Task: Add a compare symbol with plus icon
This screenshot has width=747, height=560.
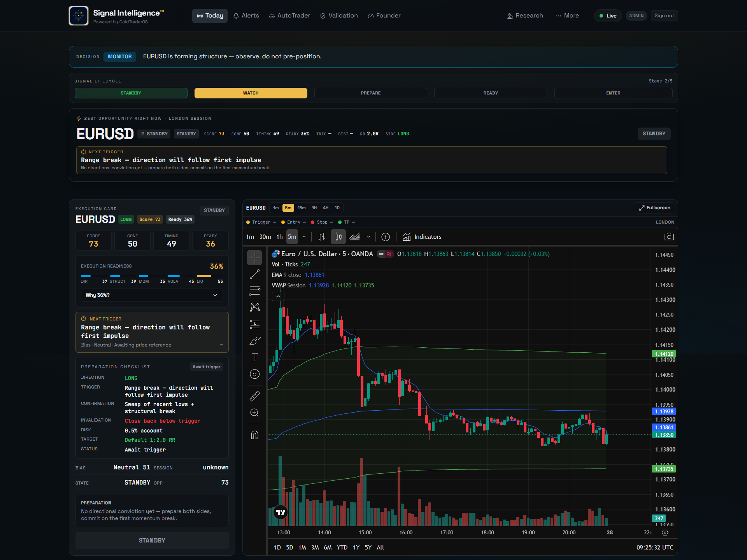Action: pyautogui.click(x=386, y=237)
